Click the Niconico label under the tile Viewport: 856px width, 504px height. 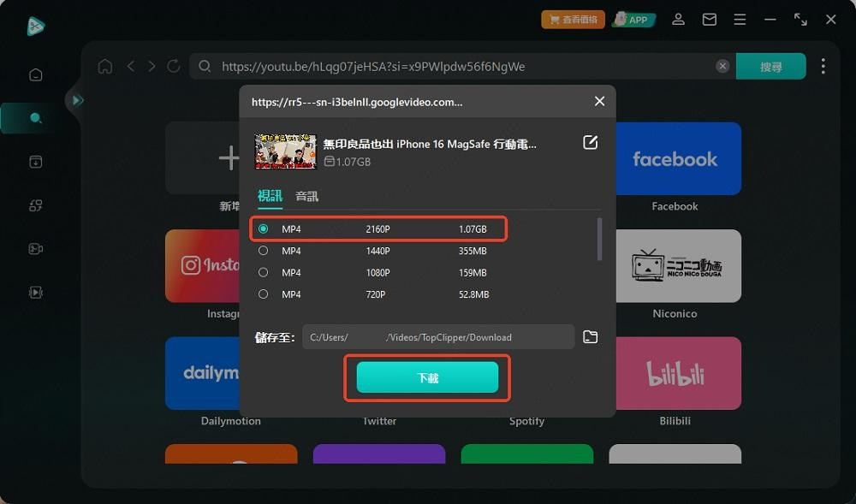click(675, 314)
